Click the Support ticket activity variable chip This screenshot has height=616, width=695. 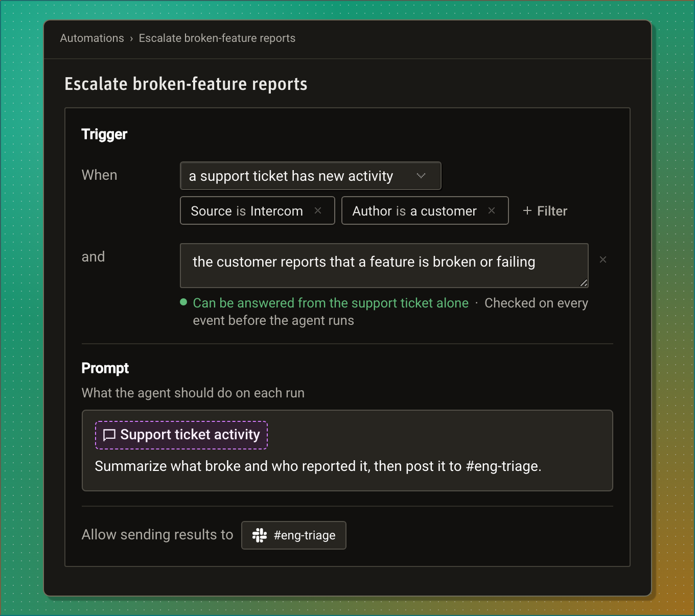pyautogui.click(x=181, y=435)
